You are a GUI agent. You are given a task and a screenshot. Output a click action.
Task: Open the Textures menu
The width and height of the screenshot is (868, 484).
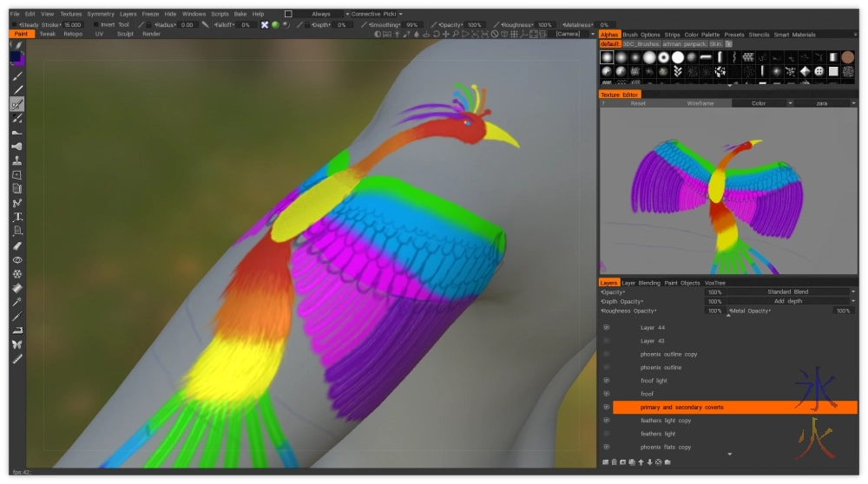tap(71, 14)
